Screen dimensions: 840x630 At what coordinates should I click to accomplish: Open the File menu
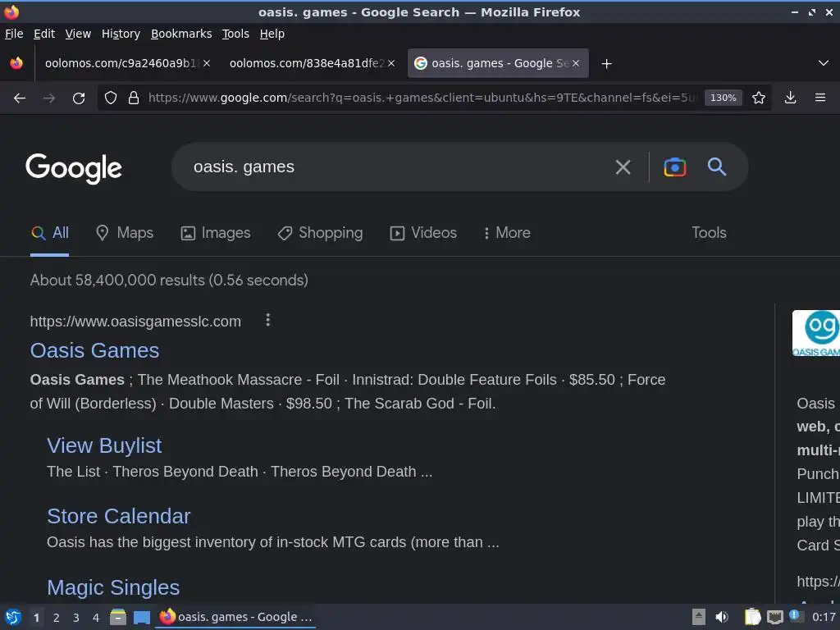coord(14,34)
